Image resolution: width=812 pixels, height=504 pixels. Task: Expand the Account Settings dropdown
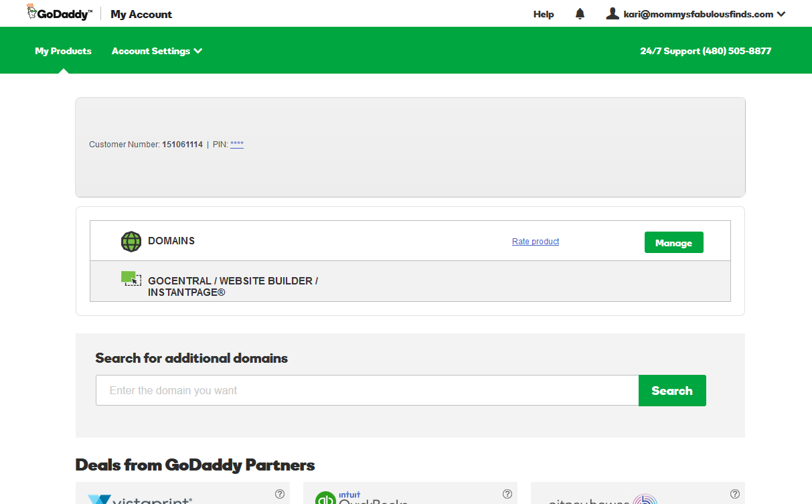[x=157, y=51]
